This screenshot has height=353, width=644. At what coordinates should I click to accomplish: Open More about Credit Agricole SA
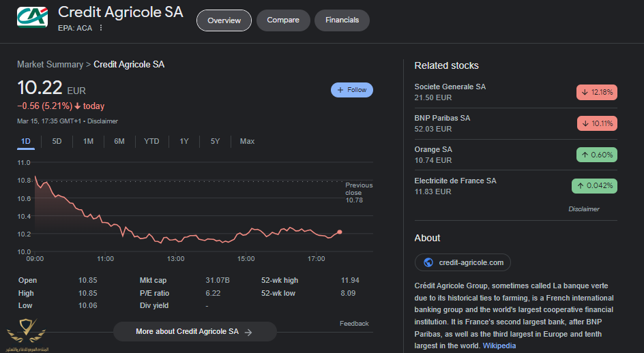[x=194, y=332]
